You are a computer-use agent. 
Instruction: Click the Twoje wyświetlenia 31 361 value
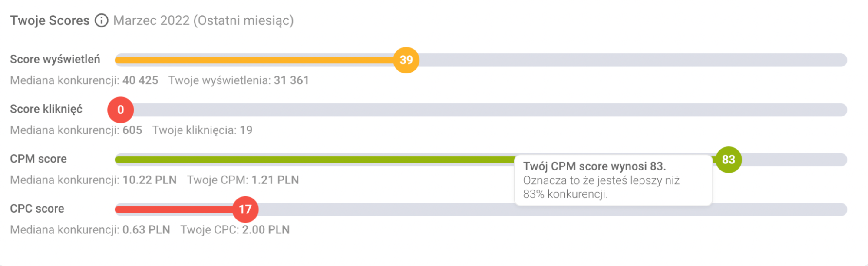click(x=238, y=80)
